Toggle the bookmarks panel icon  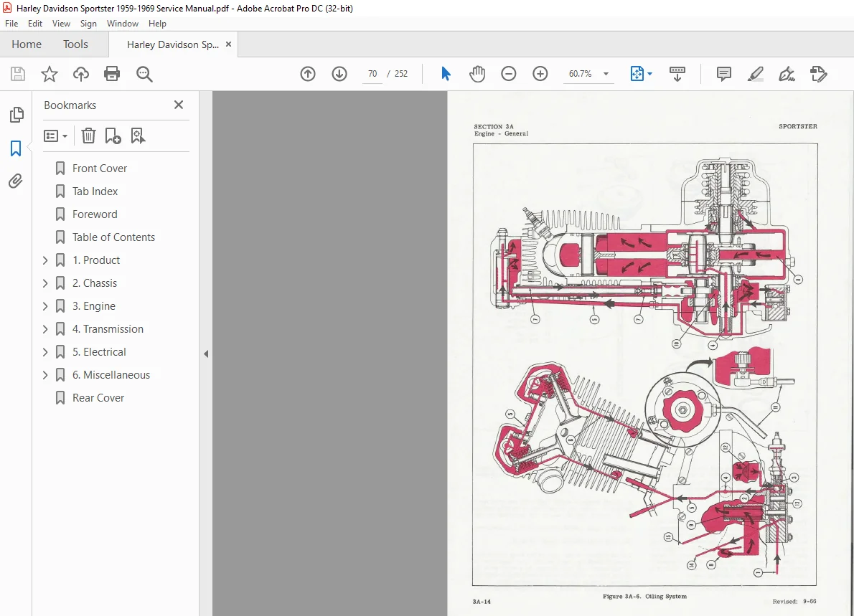click(x=16, y=148)
